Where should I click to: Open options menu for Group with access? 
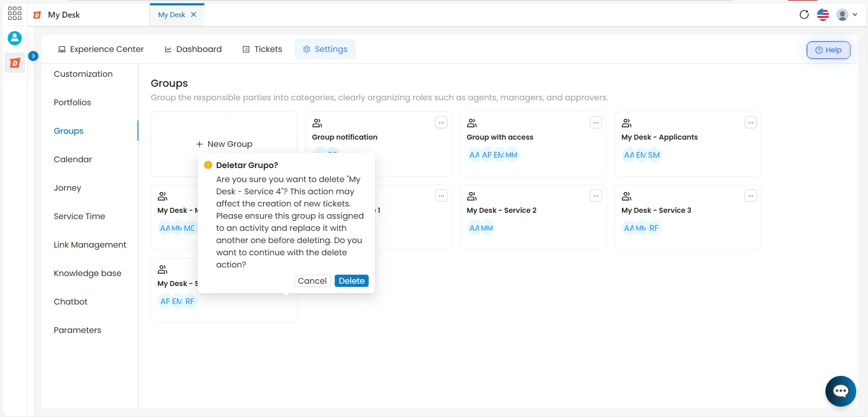596,122
